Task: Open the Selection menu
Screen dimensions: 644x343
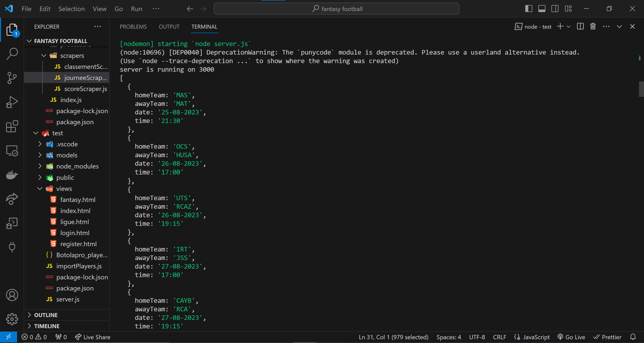Action: point(71,9)
